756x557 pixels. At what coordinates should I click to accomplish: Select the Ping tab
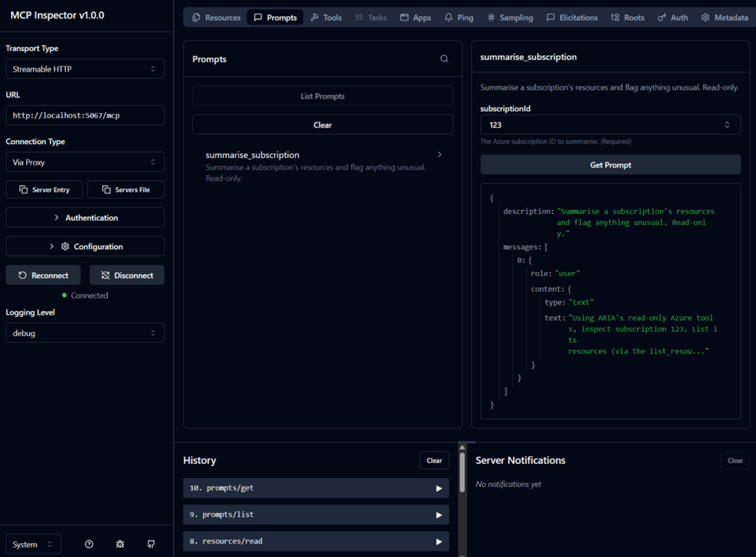point(459,18)
